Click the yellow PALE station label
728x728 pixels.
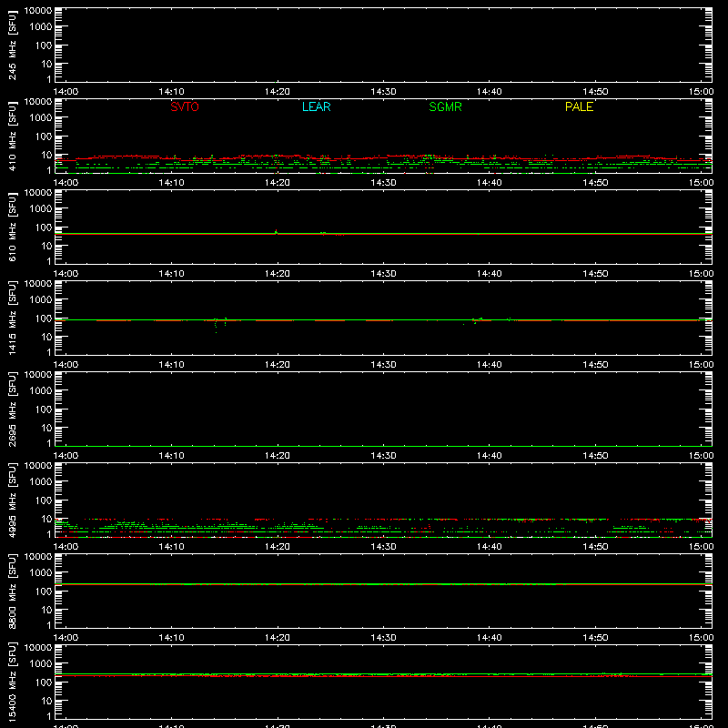579,106
